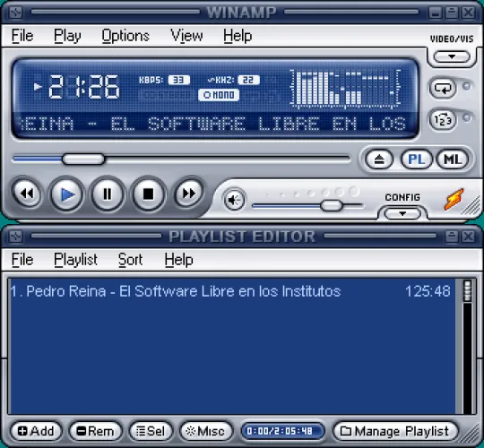Close the Winamp main window
Image resolution: width=484 pixels, height=448 pixels.
(469, 13)
